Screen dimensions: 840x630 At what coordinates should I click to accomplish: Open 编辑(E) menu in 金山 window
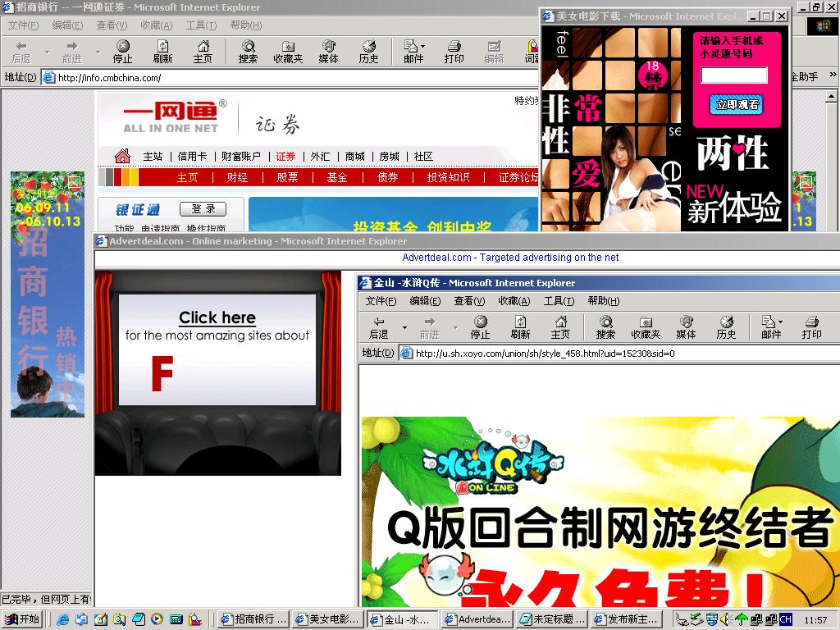point(426,301)
